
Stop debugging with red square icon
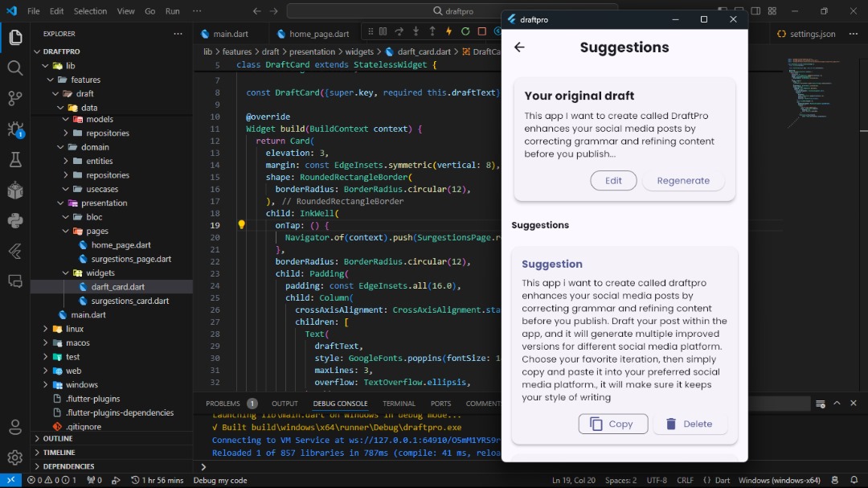tap(482, 31)
